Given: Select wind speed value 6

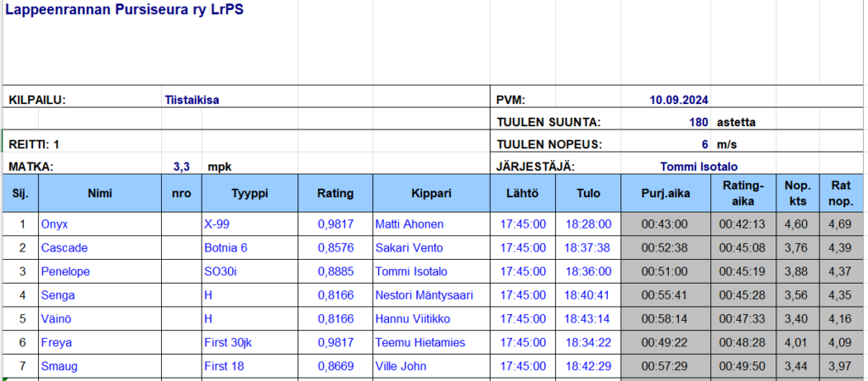Looking at the screenshot, I should 704,145.
